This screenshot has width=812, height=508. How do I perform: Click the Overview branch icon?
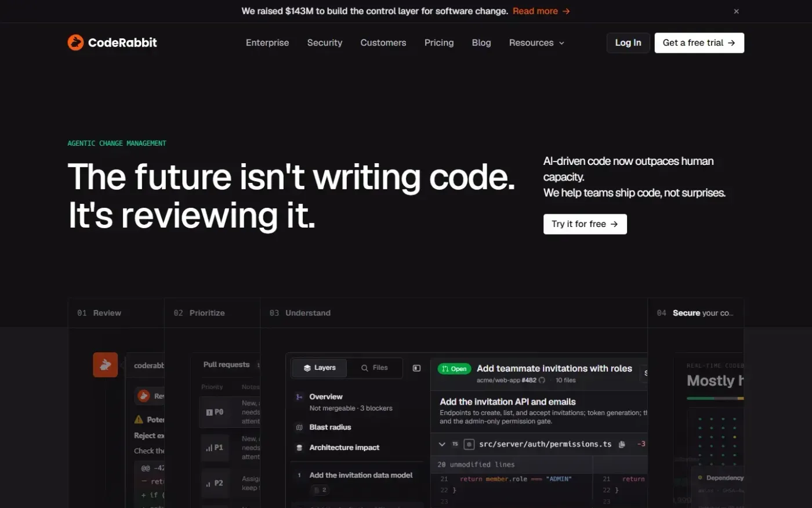coord(299,397)
